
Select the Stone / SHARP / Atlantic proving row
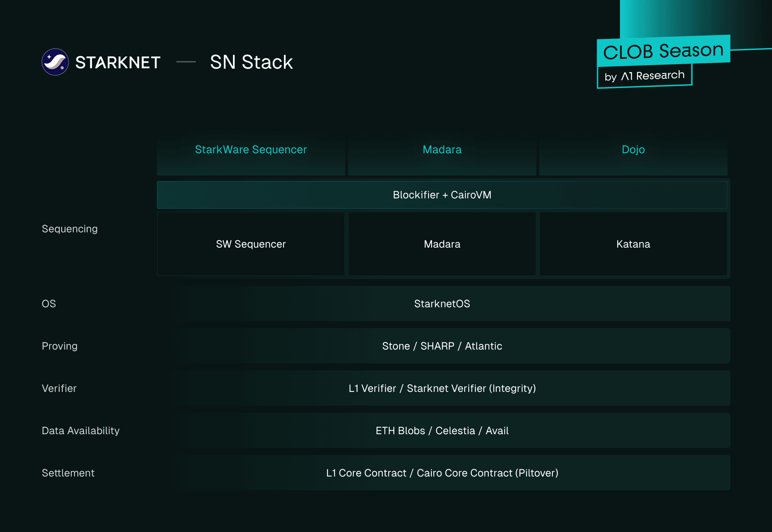pos(442,346)
